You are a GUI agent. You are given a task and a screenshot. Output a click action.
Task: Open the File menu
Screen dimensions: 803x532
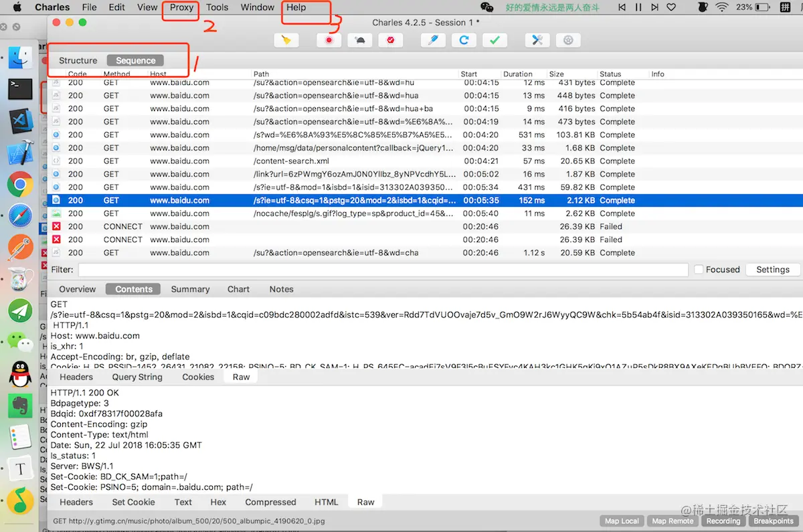[x=89, y=7]
